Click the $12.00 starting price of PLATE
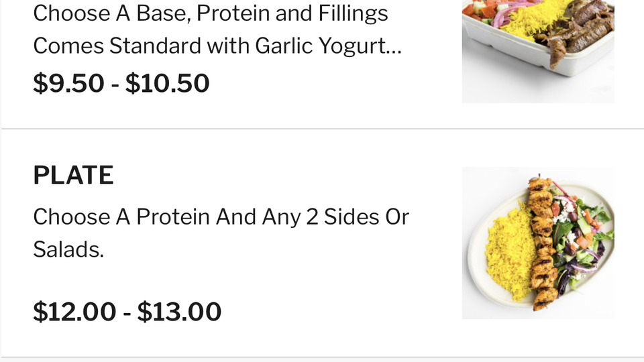Image resolution: width=644 pixels, height=362 pixels. (x=74, y=312)
